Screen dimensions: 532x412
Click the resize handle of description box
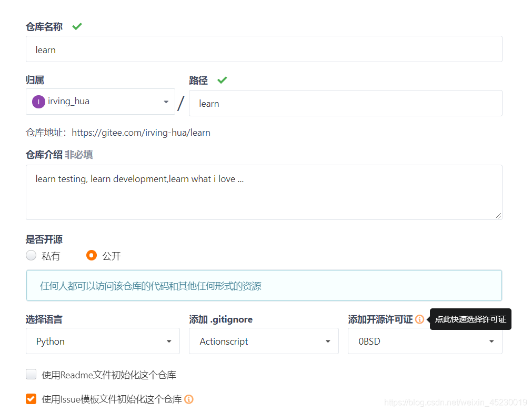point(498,216)
